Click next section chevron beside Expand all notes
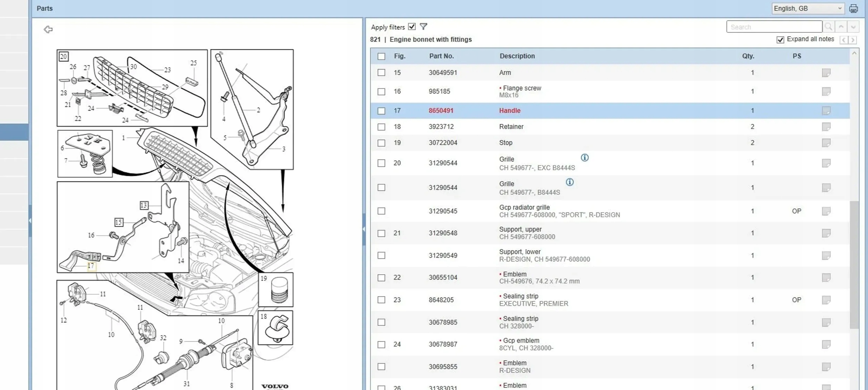The width and height of the screenshot is (868, 390). 852,40
